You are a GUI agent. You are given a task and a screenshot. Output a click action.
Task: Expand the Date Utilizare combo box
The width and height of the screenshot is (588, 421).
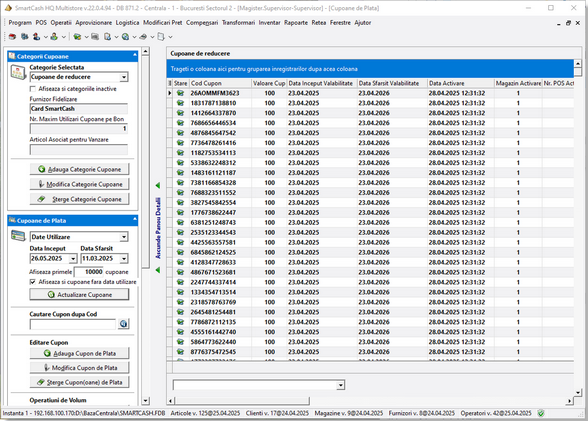124,237
